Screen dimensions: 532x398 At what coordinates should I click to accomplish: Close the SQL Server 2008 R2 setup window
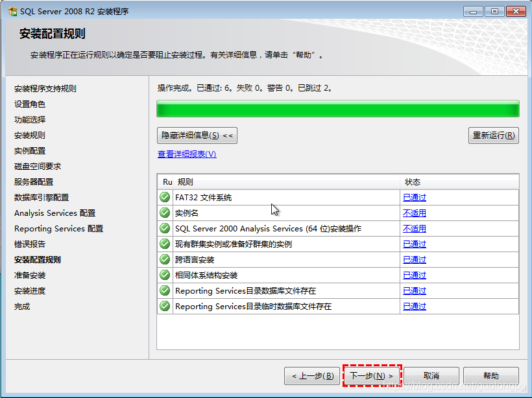[x=516, y=12]
